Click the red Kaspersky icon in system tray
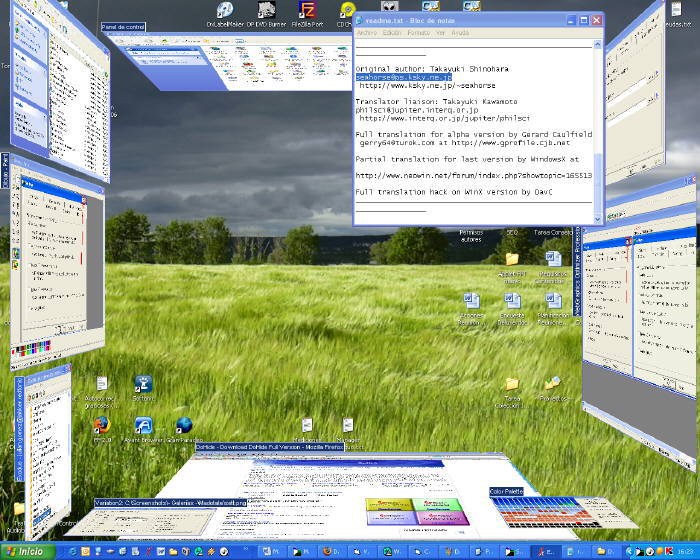The width and height of the screenshot is (700, 560). click(670, 552)
